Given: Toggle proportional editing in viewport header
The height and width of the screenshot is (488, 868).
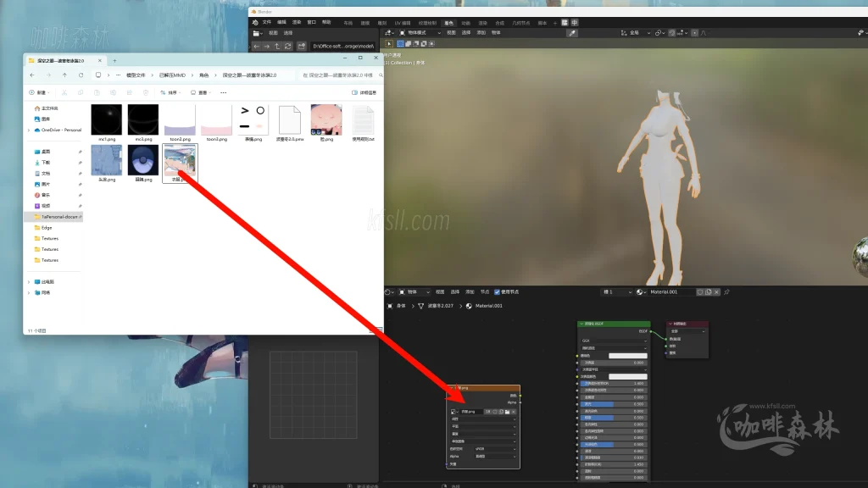Looking at the screenshot, I should [x=695, y=33].
